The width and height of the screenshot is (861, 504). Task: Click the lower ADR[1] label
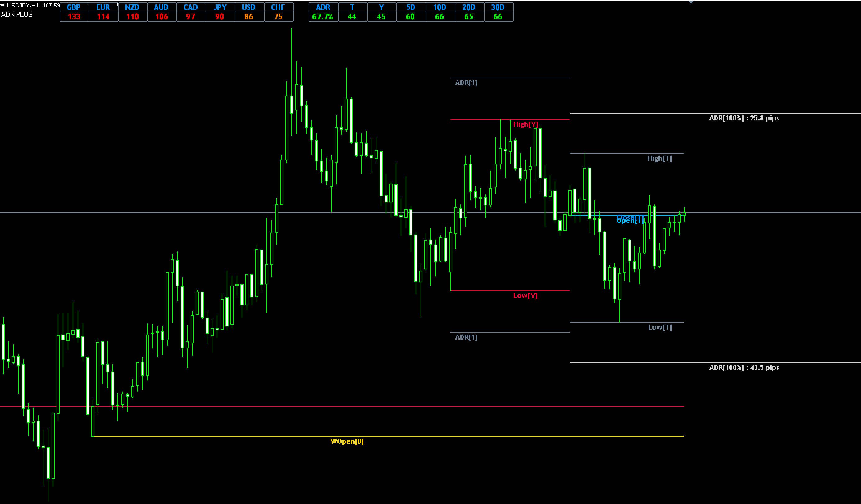tap(466, 337)
